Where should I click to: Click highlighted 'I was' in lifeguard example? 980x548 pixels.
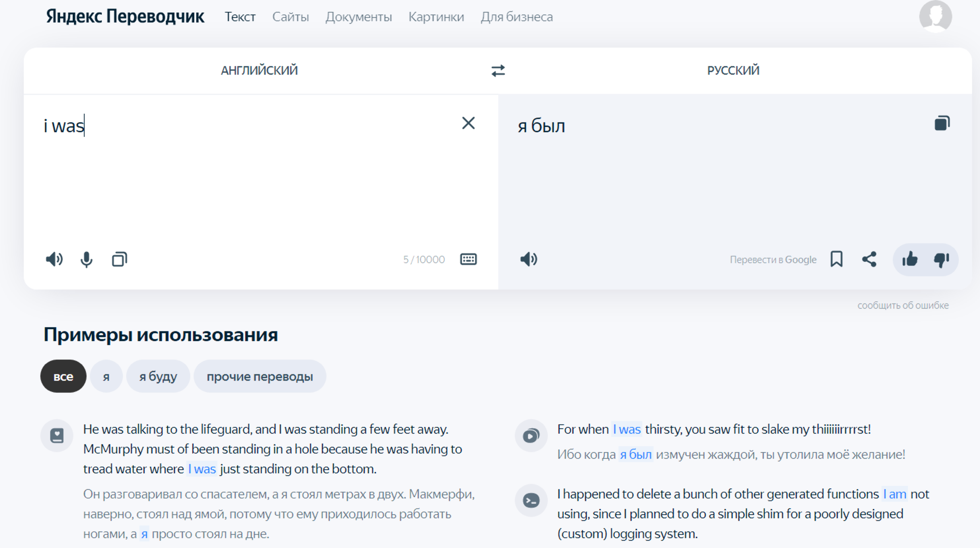(202, 469)
